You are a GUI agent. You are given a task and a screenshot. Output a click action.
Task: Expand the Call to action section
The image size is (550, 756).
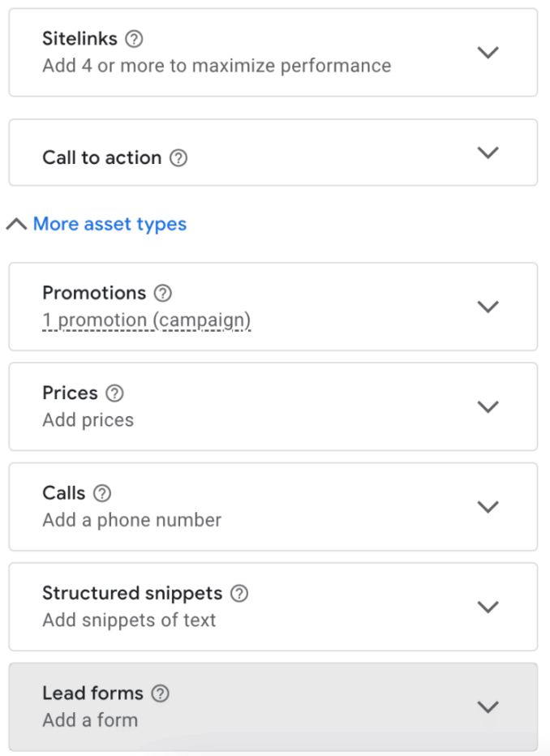(488, 152)
